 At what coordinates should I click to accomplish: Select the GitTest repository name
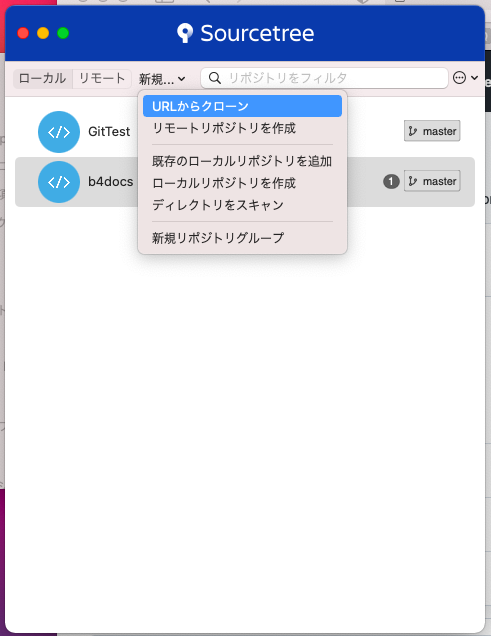pos(109,131)
